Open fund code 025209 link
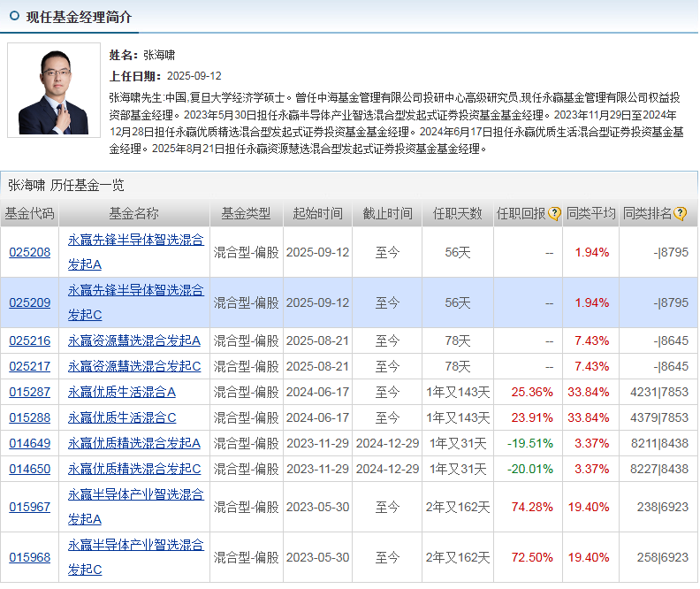Screen dimensions: 700x589 coord(30,302)
